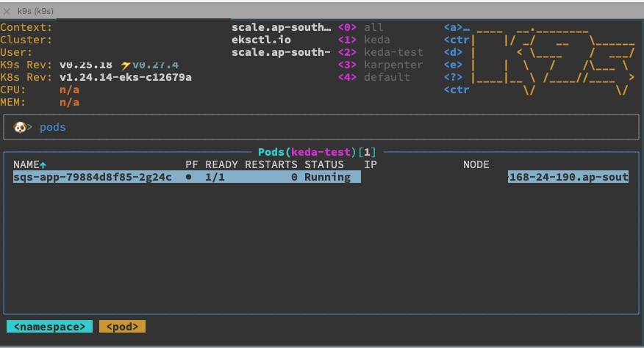Click the RESTARTS column header
Image resolution: width=644 pixels, height=348 pixels.
click(x=271, y=164)
